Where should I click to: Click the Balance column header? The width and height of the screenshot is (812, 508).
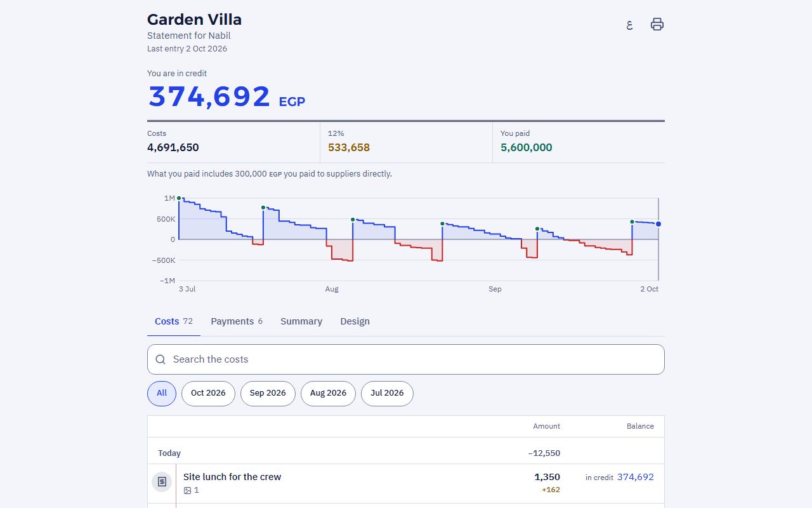tap(640, 427)
